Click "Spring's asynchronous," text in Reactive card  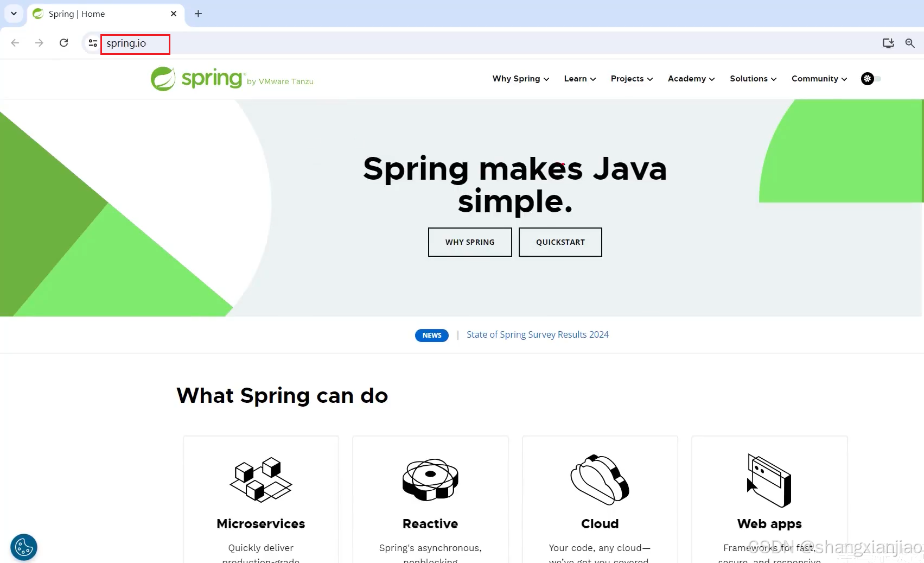point(430,548)
